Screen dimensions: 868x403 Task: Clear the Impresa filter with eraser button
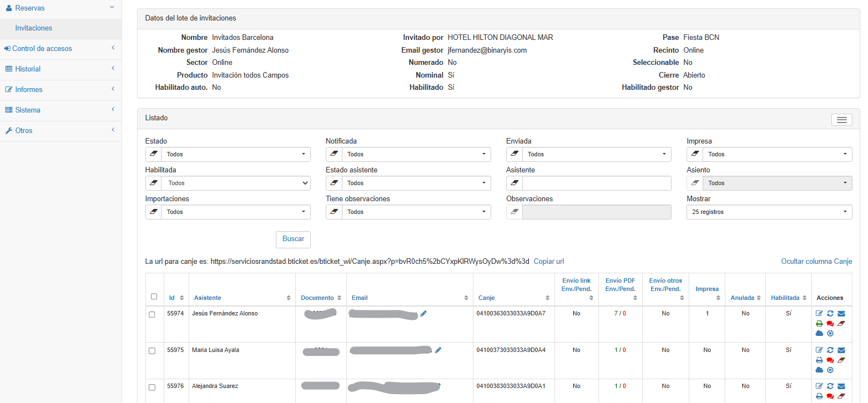pyautogui.click(x=695, y=154)
